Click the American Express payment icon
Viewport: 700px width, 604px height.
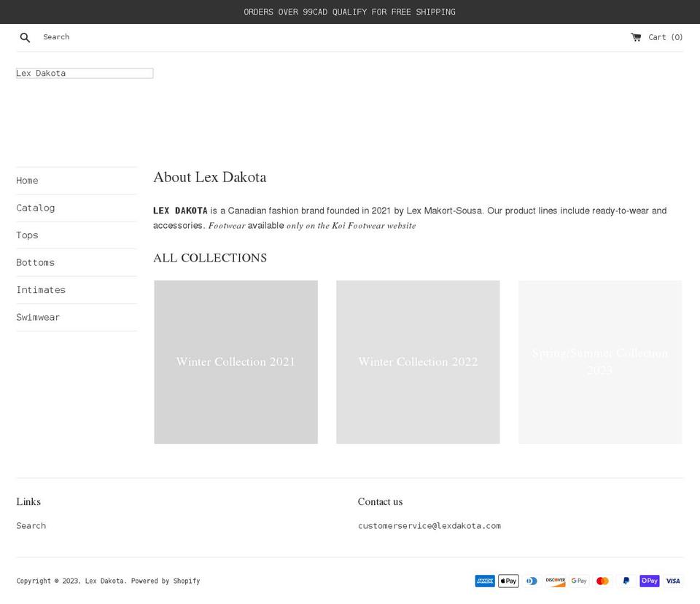(485, 581)
